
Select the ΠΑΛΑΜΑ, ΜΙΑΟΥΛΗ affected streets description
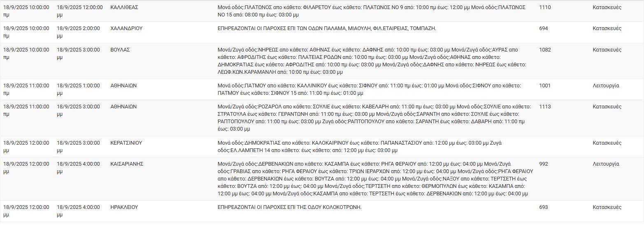[327, 28]
